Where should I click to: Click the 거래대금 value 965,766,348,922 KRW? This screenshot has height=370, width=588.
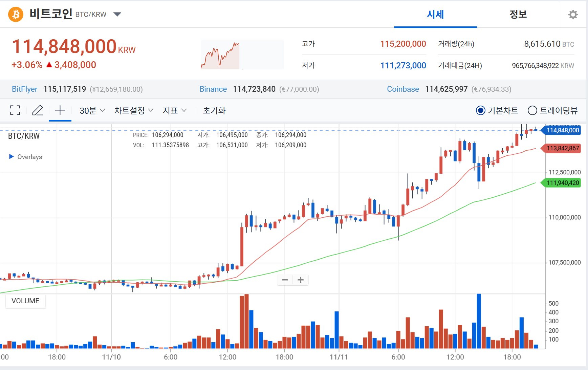(543, 66)
